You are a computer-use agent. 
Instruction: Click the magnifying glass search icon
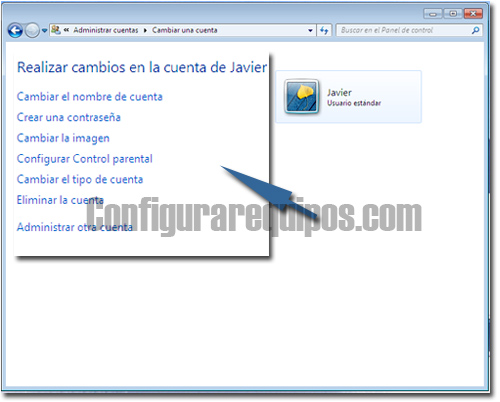tap(475, 30)
